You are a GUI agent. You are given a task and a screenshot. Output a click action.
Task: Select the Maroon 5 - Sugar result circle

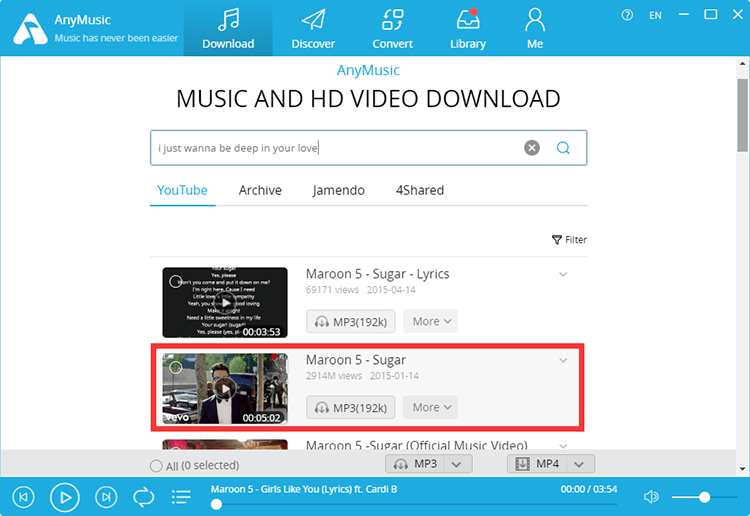click(x=176, y=367)
